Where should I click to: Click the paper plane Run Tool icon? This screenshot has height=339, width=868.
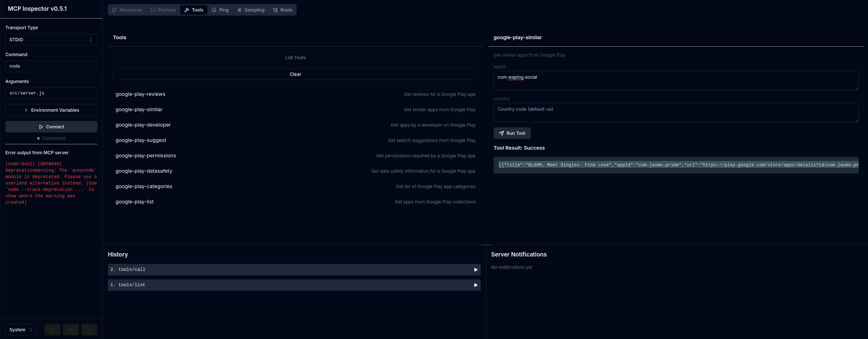click(501, 133)
